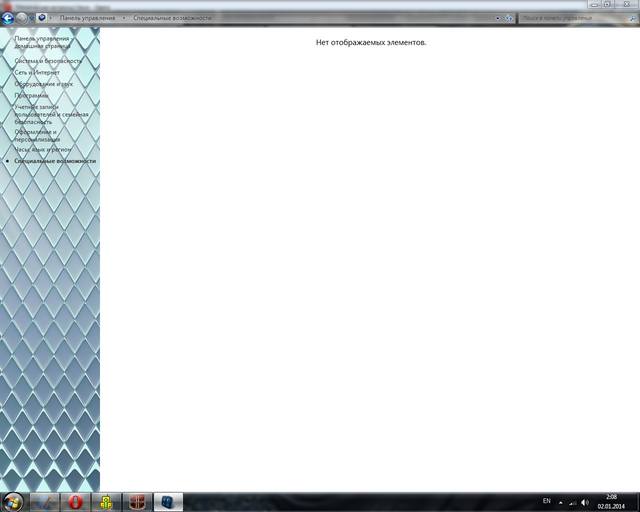Open the red shield-like taskbar app
Viewport: 640px width, 512px height.
click(137, 502)
